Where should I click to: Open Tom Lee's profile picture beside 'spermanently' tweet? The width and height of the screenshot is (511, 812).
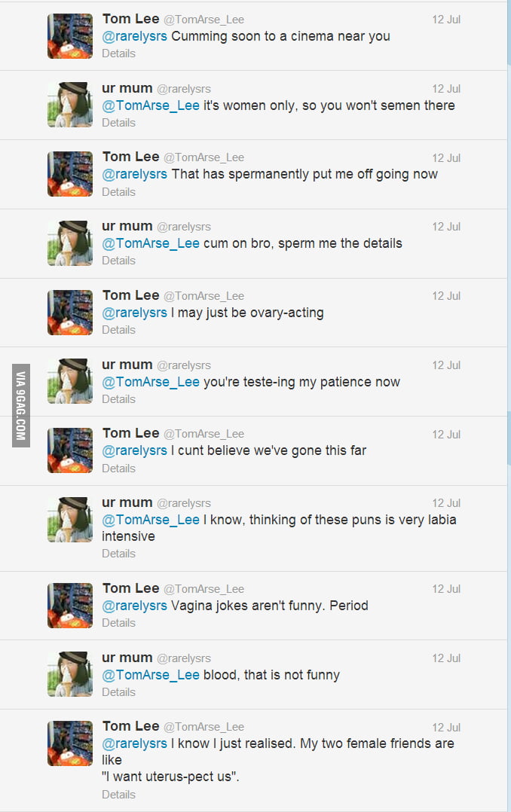[69, 174]
